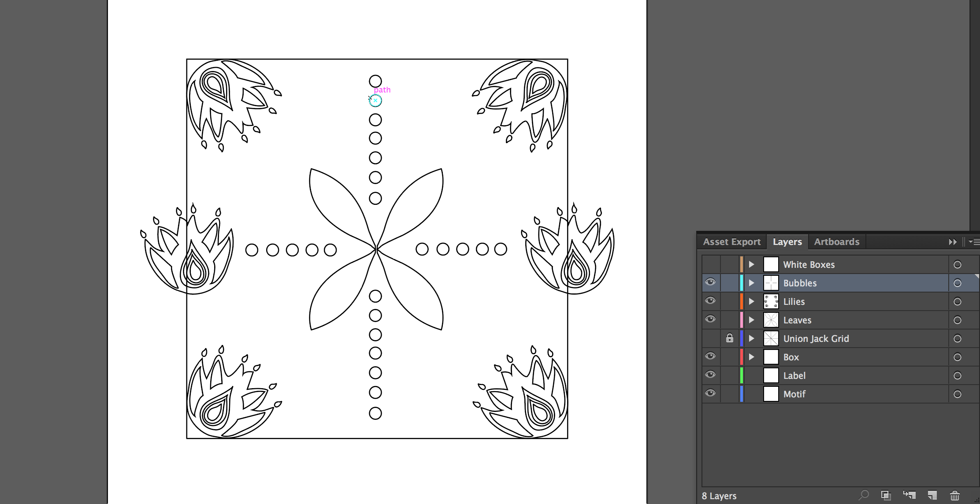
Task: Click Create New Layer icon
Action: pyautogui.click(x=932, y=495)
